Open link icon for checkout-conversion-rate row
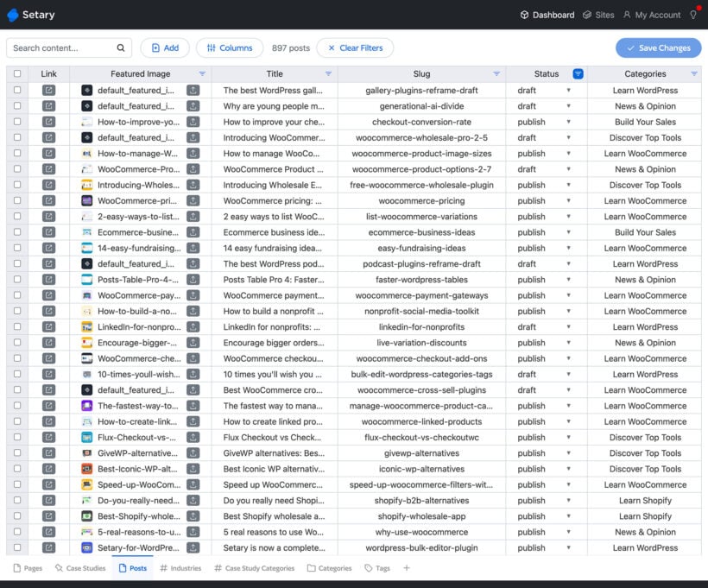Screen dimensions: 708x588 tap(48, 122)
